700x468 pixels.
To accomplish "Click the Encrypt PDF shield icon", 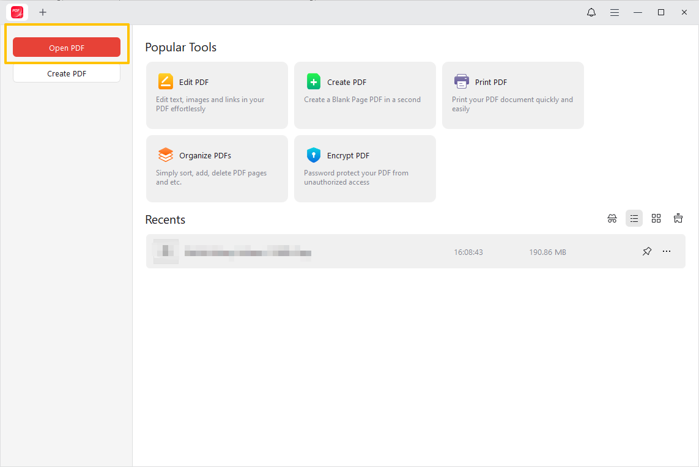I will 313,155.
